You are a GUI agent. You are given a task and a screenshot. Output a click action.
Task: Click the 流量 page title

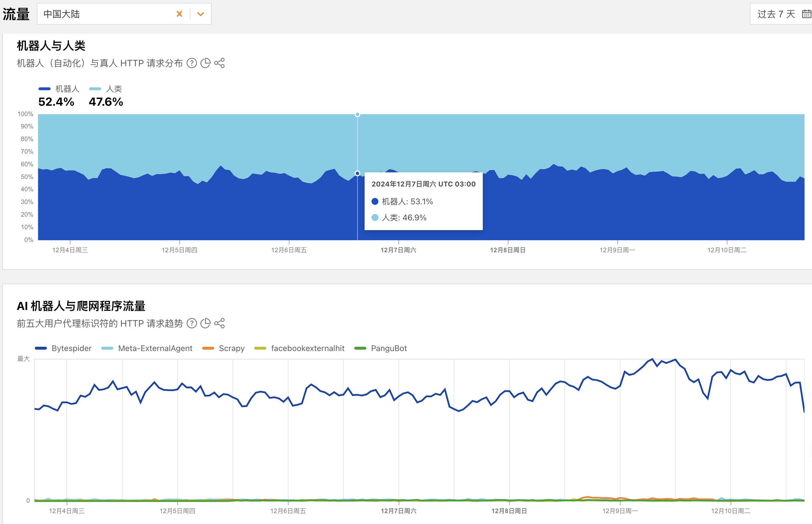[16, 14]
